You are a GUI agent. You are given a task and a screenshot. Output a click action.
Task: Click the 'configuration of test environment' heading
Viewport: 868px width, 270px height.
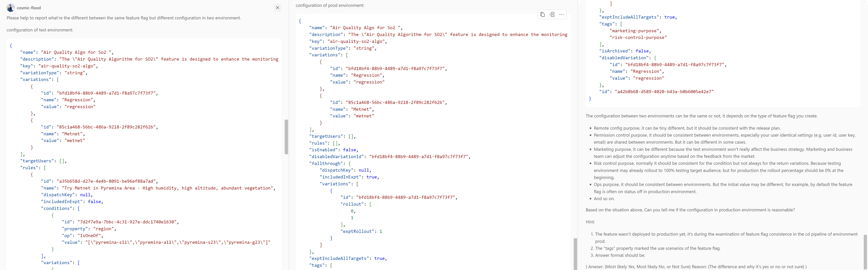[x=40, y=30]
